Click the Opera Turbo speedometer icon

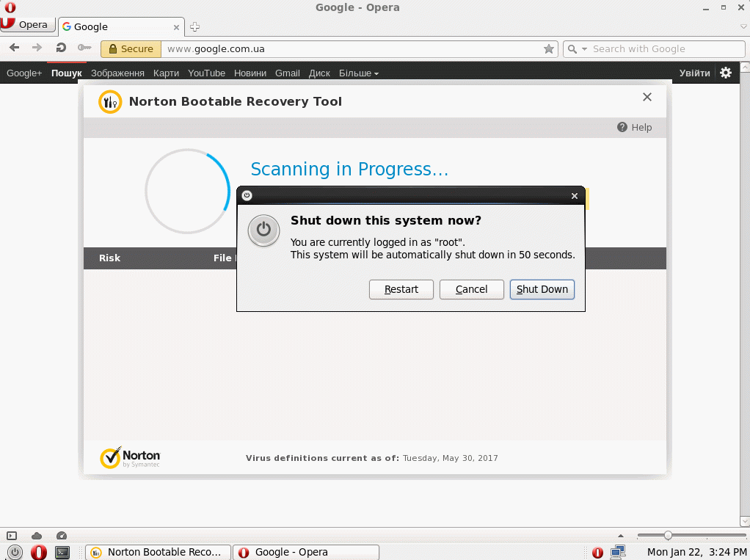62,536
